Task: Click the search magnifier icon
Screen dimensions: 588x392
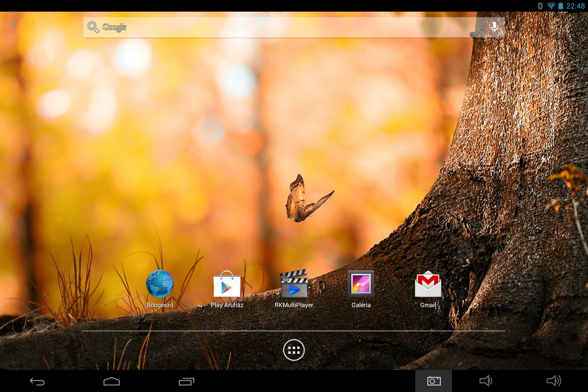Action: click(x=93, y=27)
